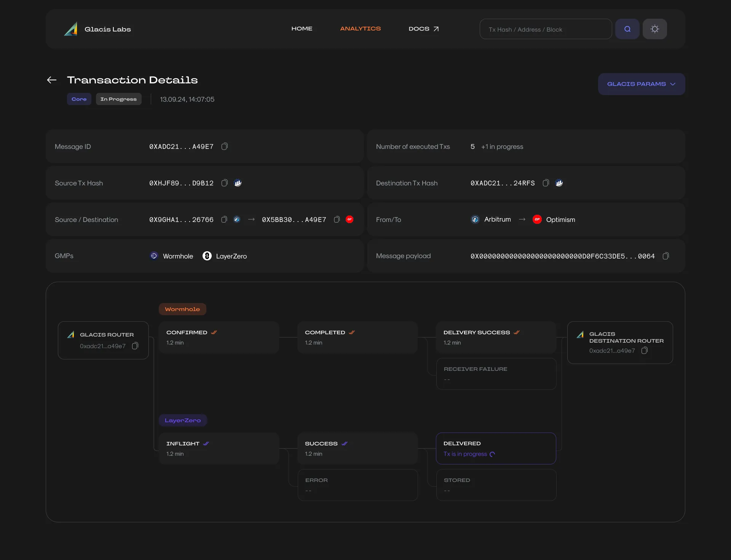The width and height of the screenshot is (731, 560).
Task: Select the ANALYTICS navigation link
Action: [360, 29]
